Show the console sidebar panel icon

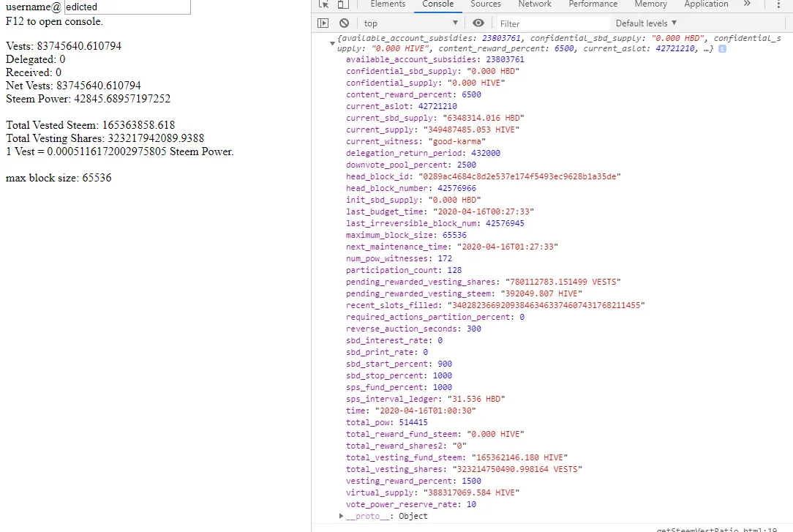(323, 23)
